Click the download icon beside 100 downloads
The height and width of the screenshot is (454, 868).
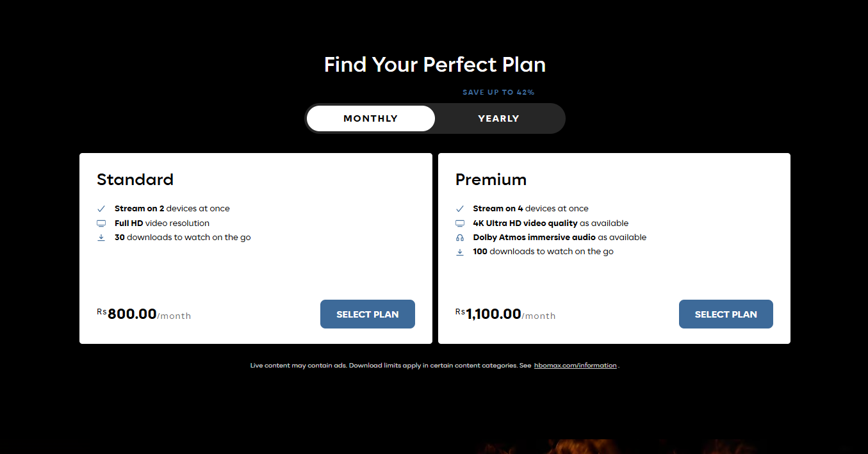[x=459, y=252]
